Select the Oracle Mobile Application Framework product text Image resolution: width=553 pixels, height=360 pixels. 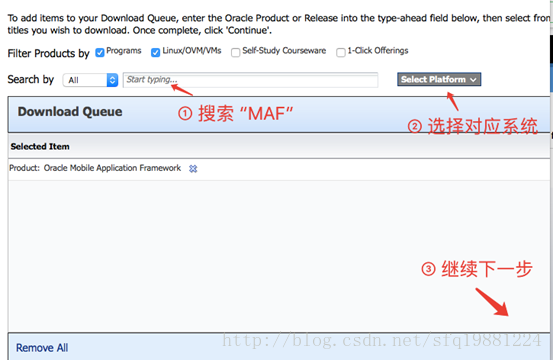coord(112,168)
